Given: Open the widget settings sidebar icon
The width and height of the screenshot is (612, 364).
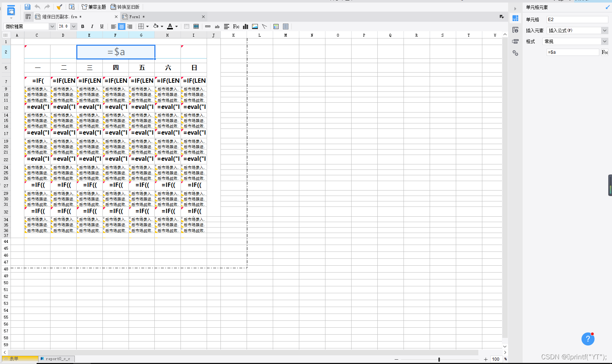Looking at the screenshot, I should point(515,41).
